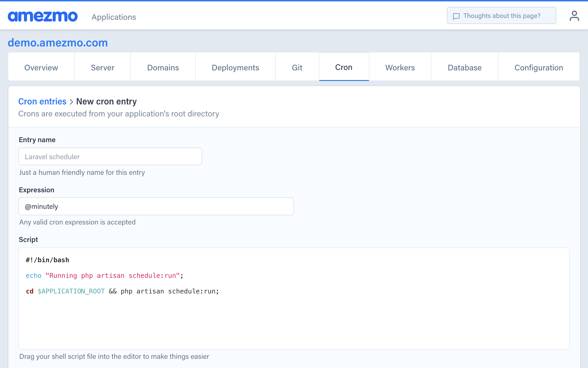The image size is (588, 368).
Task: Click the Expression field with @minutely
Action: (156, 206)
